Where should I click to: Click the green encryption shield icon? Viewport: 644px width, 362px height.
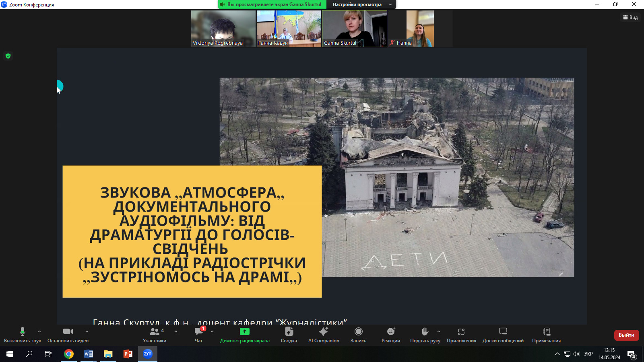click(x=8, y=56)
